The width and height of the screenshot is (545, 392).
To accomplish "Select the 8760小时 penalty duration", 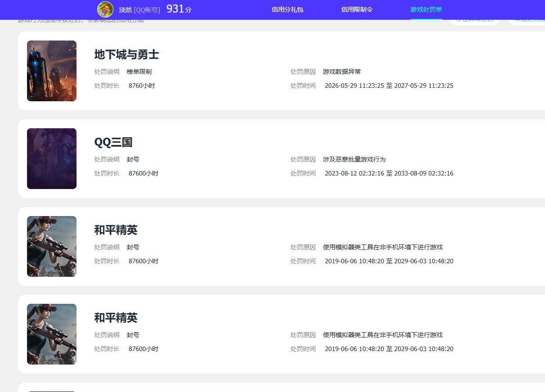I will [142, 86].
